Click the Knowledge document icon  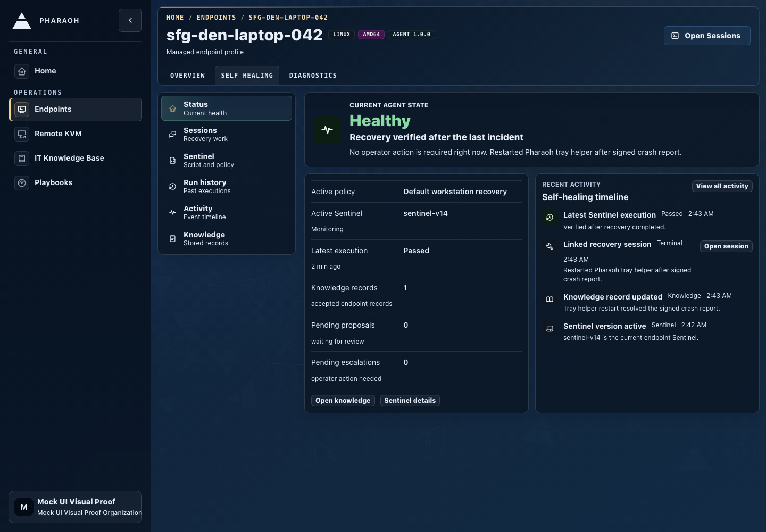tap(172, 239)
